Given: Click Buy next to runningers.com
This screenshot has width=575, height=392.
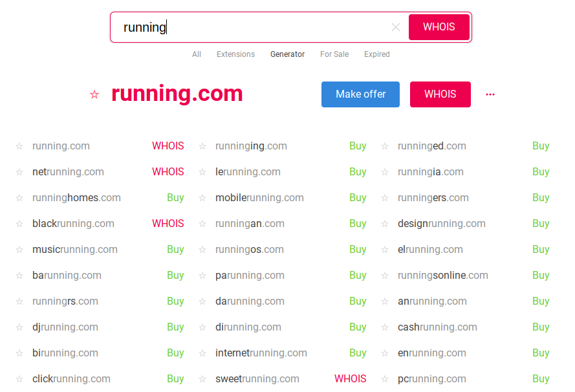Looking at the screenshot, I should coord(541,198).
